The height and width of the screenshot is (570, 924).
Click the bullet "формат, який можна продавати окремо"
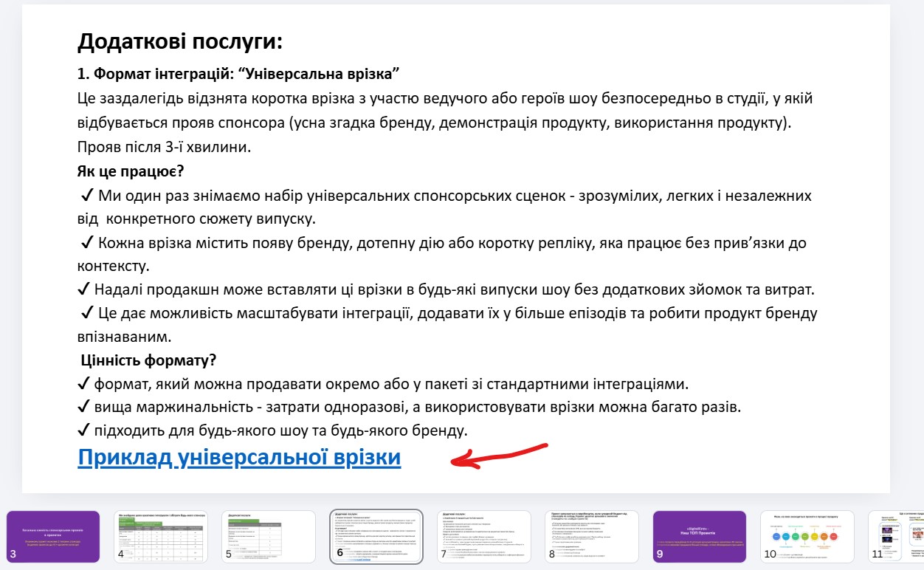(382, 385)
